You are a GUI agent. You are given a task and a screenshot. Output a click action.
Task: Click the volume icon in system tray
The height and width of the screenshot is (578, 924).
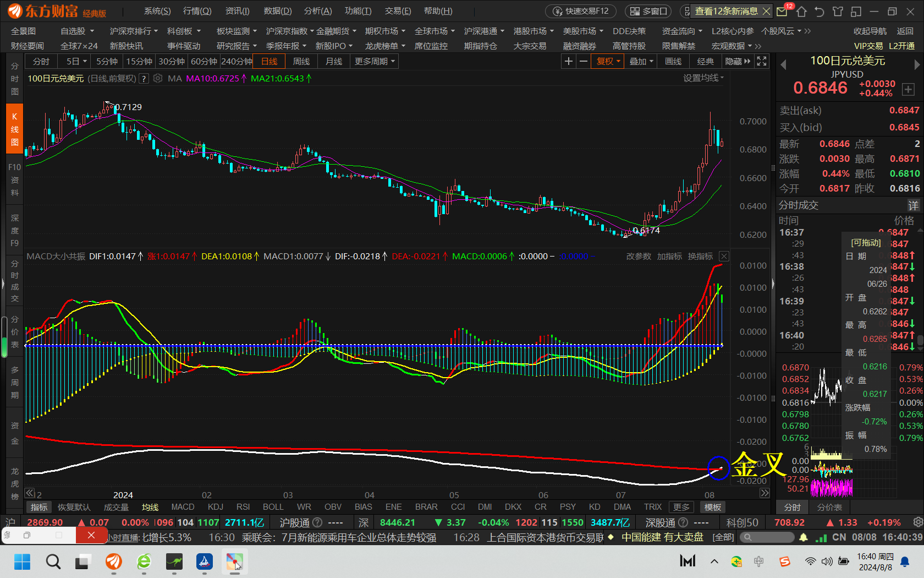pyautogui.click(x=827, y=561)
